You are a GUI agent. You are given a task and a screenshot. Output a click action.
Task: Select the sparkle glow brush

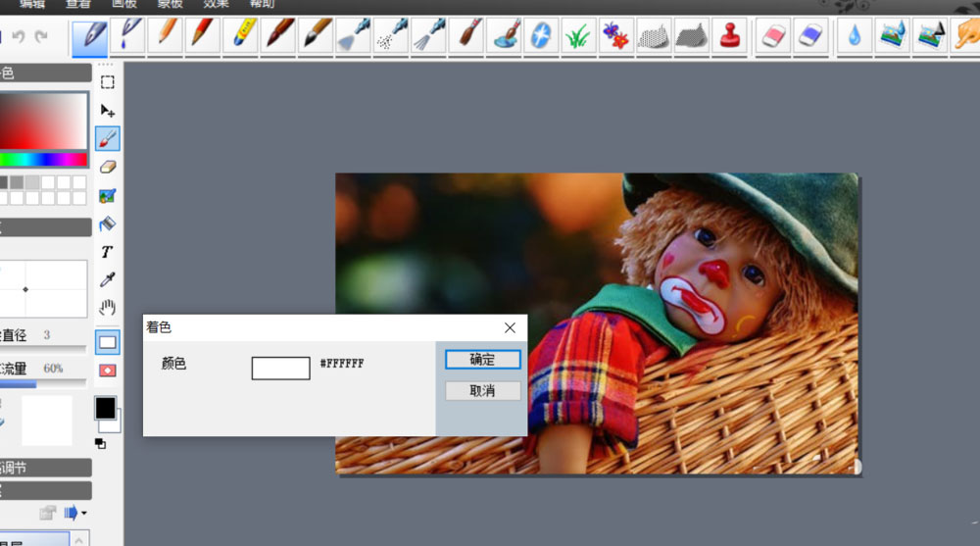tap(541, 36)
